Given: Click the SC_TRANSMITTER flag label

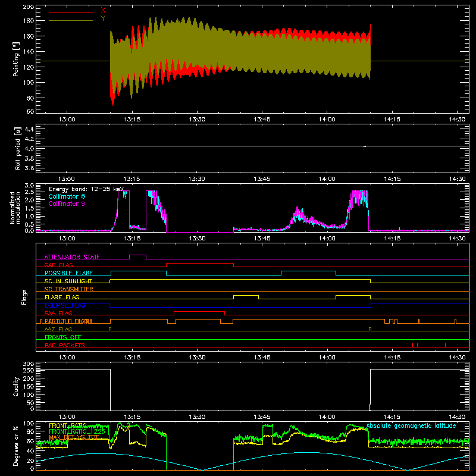Looking at the screenshot, I should tap(68, 289).
